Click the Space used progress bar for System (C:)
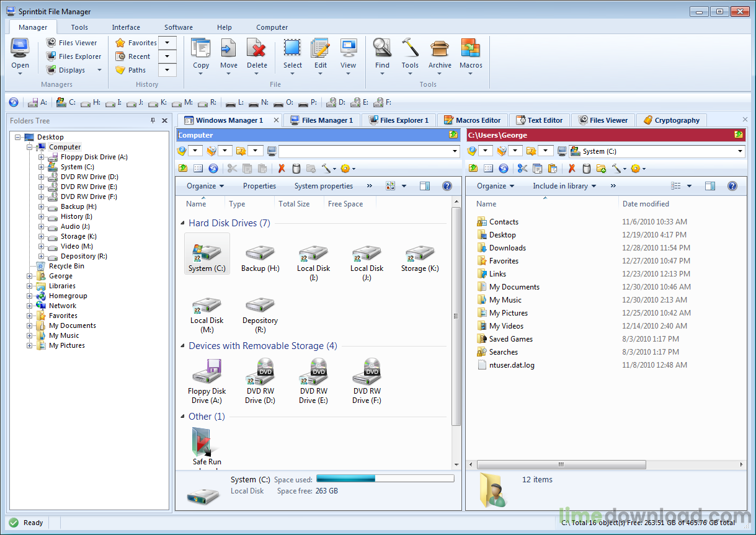Screen dimensions: 756x535 pos(385,478)
